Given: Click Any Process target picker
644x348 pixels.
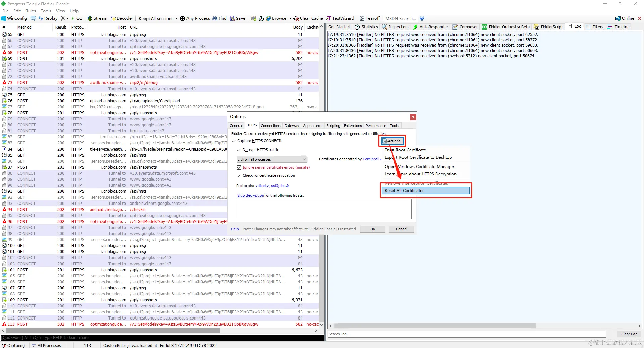Looking at the screenshot, I should point(195,18).
